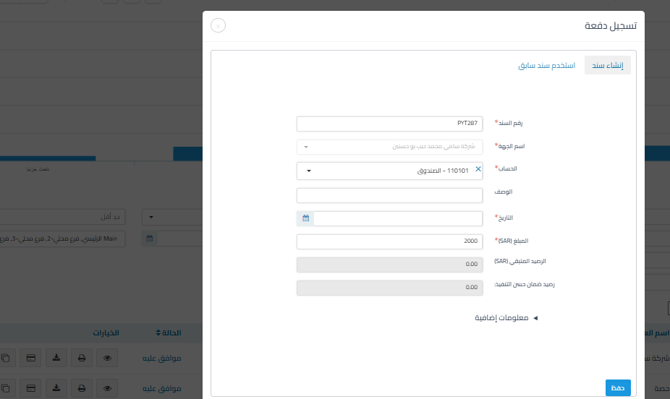670x399 pixels.
Task: Close the تسجيل دفعة dialog
Action: tap(218, 26)
